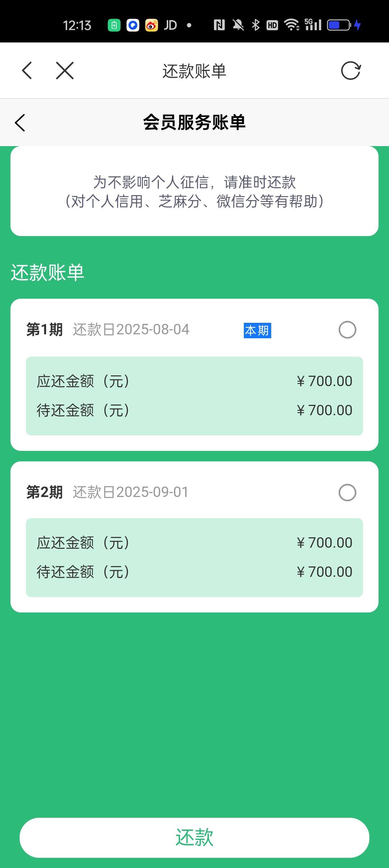Tap the NFC status icon
The image size is (389, 868).
tap(219, 25)
